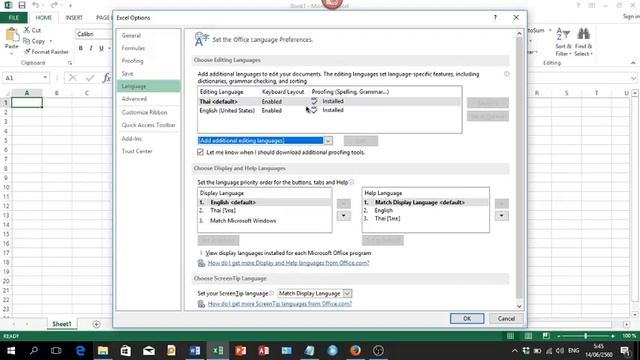Open Find & Select in Editing group

pos(583,42)
